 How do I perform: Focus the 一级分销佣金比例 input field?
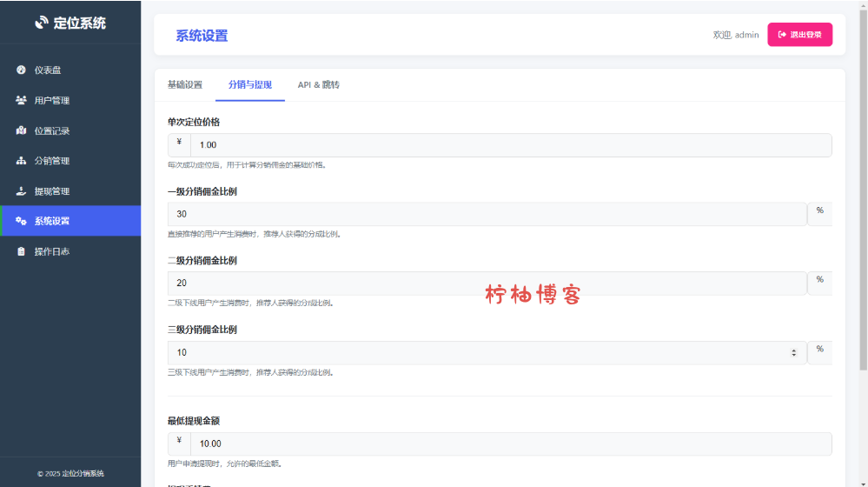[x=487, y=214]
